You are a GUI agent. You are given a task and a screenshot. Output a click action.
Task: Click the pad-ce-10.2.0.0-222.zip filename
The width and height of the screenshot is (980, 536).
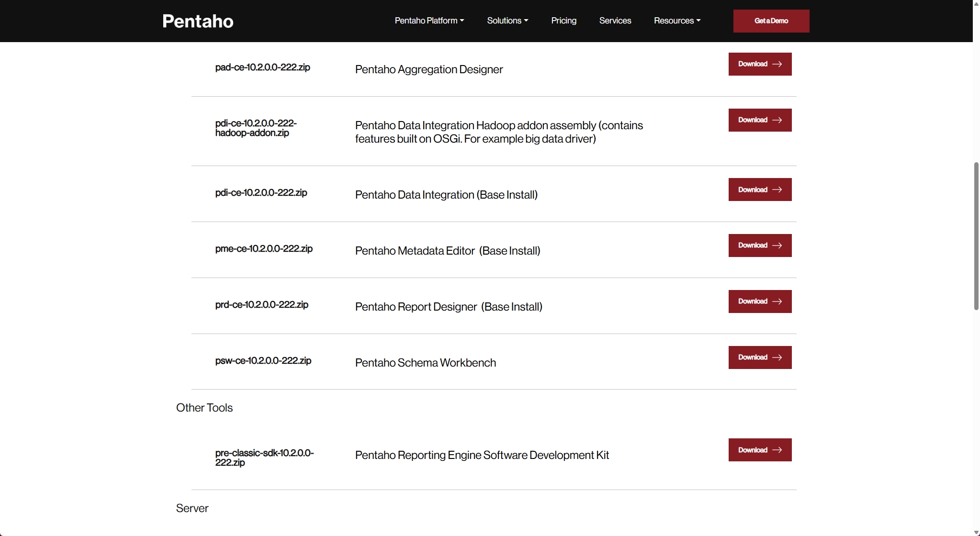tap(262, 67)
